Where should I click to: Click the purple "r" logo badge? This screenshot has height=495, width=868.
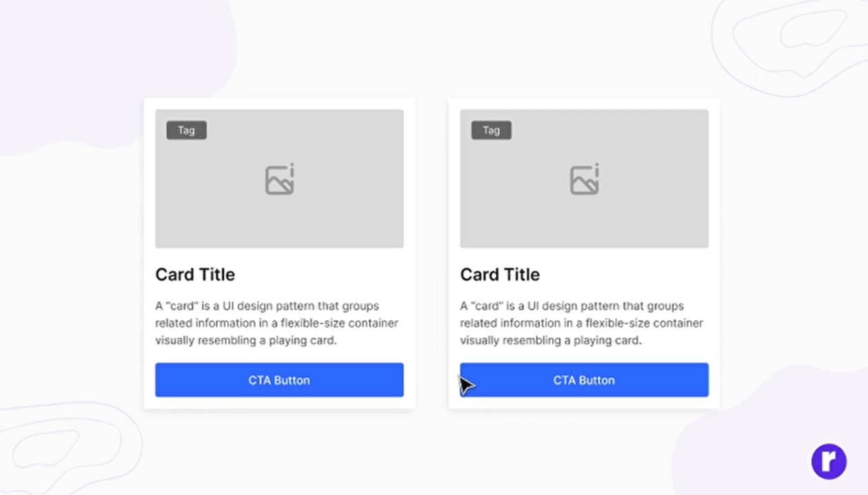pos(828,461)
